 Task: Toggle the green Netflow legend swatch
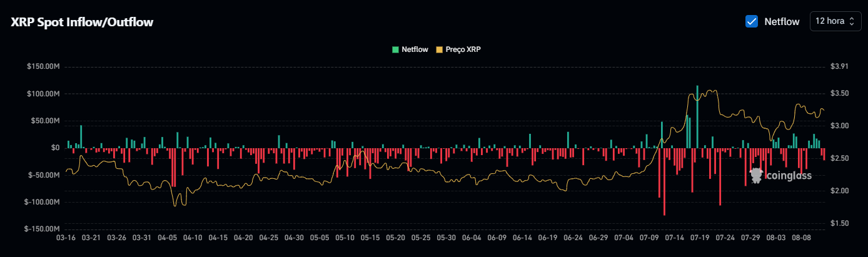pyautogui.click(x=395, y=49)
